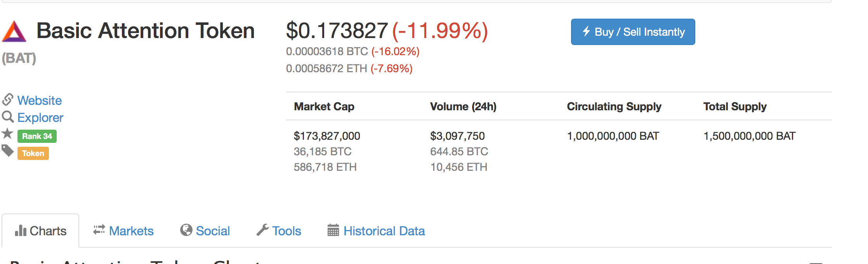
Task: Click the bar chart icon on Charts tab
Action: (21, 231)
